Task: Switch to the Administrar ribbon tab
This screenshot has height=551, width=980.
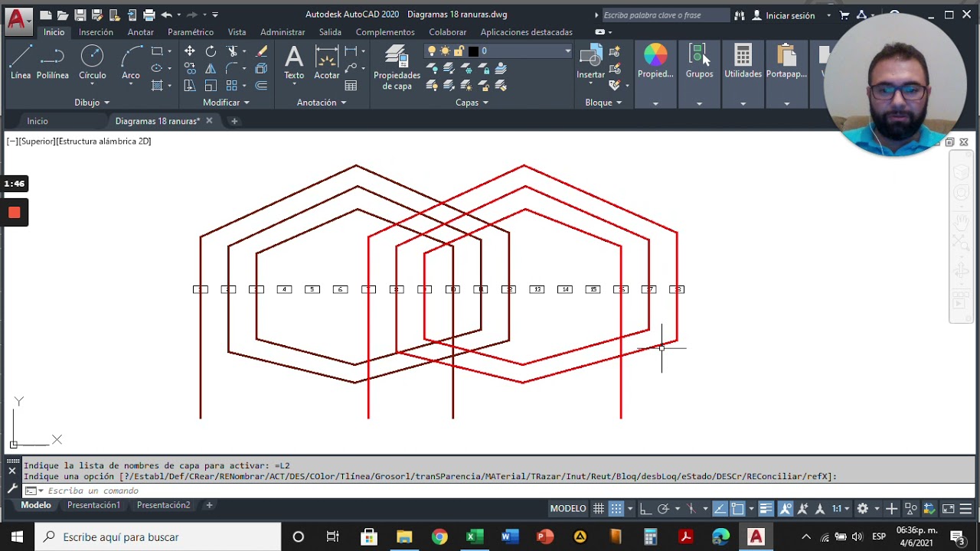Action: (x=283, y=32)
